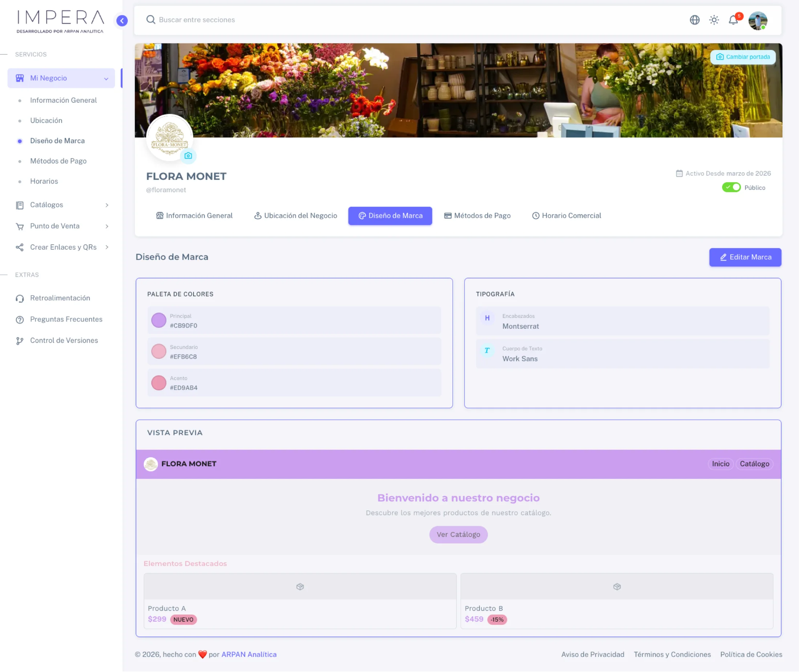799x672 pixels.
Task: Select the Catálogos sidebar icon
Action: point(20,205)
